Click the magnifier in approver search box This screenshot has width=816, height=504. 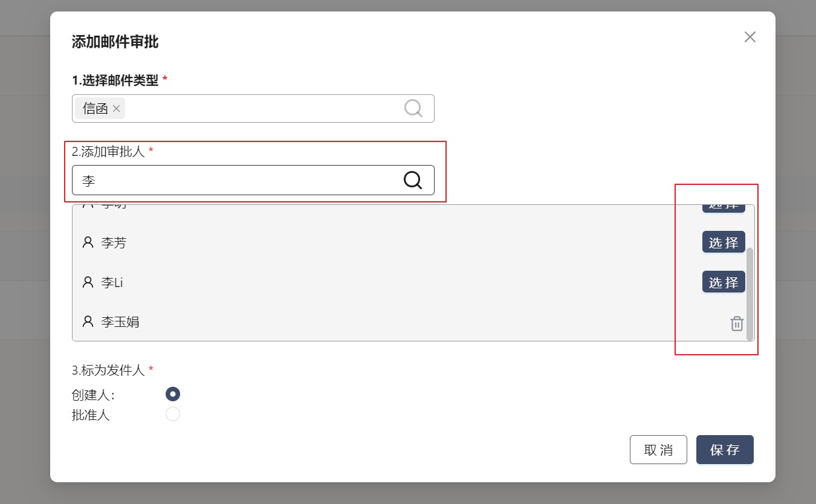click(x=412, y=180)
